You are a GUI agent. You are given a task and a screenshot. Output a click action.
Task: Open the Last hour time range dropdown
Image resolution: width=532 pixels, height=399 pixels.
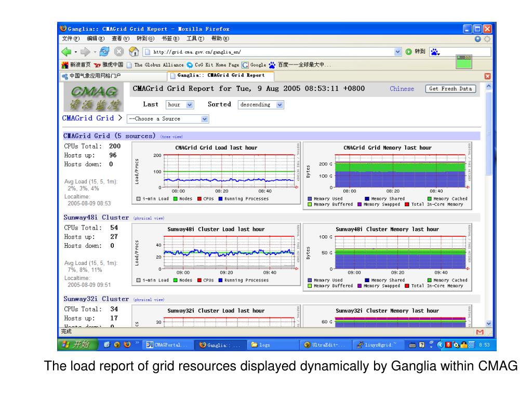tap(180, 105)
